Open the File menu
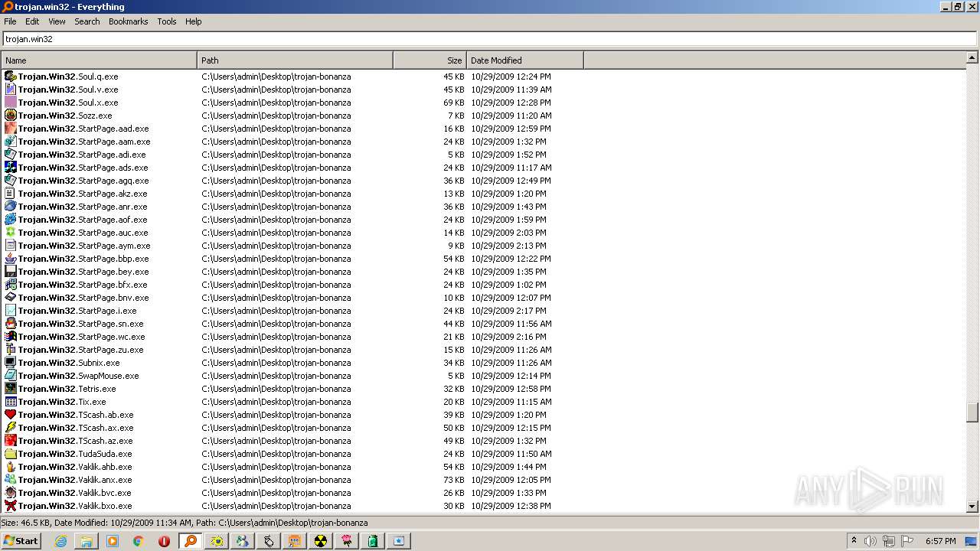This screenshot has width=980, height=551. (x=10, y=21)
